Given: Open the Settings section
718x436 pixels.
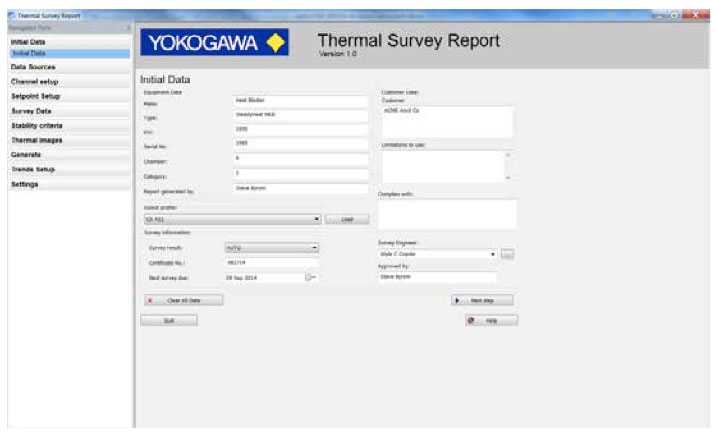Looking at the screenshot, I should click(x=70, y=184).
